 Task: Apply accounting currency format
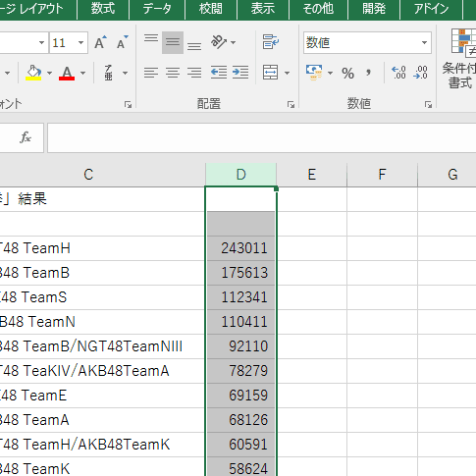[314, 73]
